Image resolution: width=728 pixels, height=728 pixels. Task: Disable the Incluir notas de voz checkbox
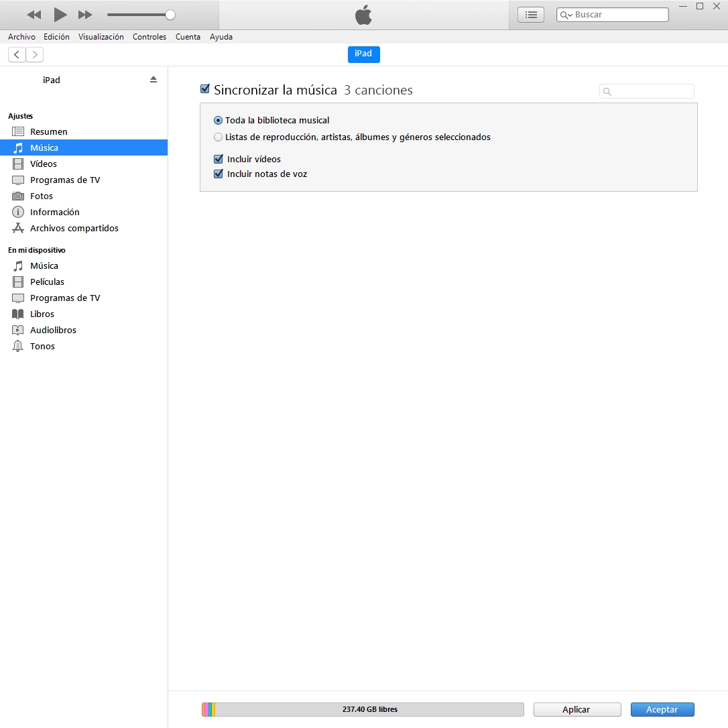[218, 174]
